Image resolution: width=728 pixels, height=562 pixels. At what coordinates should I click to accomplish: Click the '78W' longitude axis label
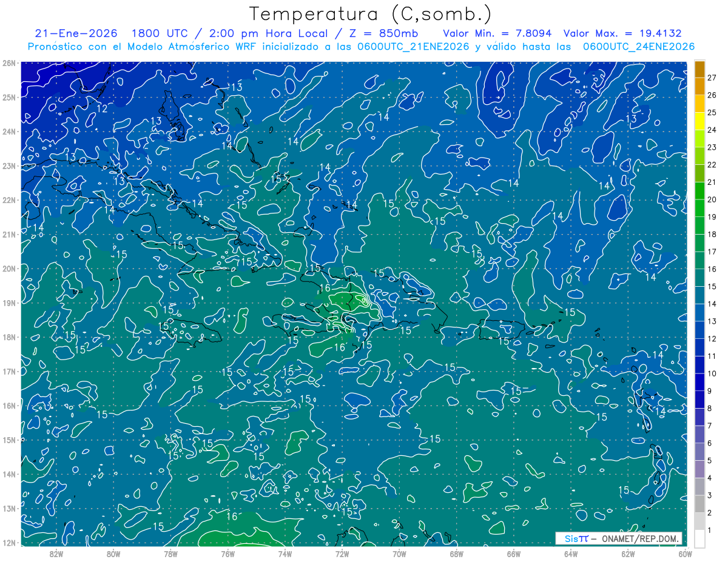click(170, 554)
